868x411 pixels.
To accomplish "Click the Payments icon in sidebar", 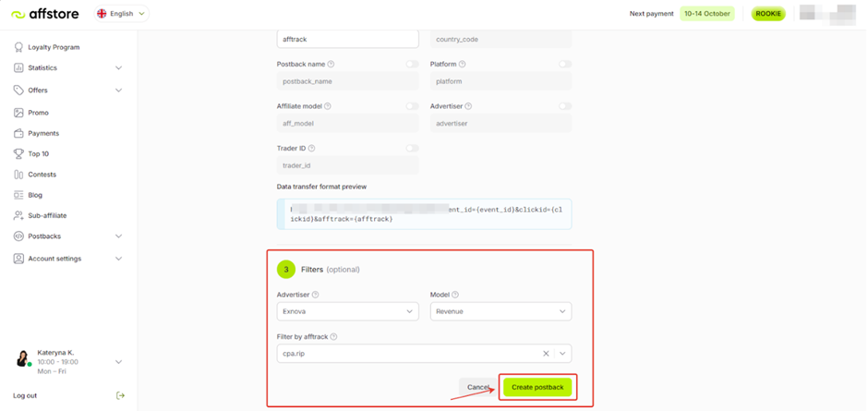I will coord(18,133).
